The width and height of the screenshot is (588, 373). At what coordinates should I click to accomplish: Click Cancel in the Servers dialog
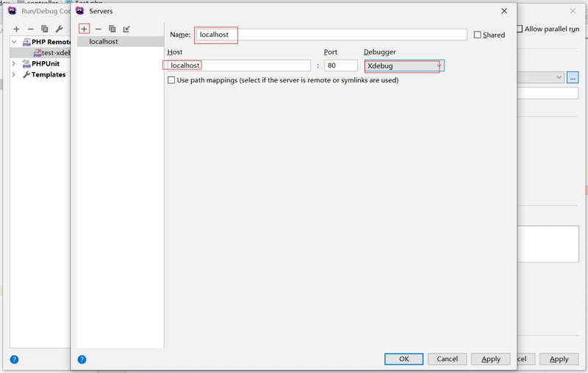447,359
